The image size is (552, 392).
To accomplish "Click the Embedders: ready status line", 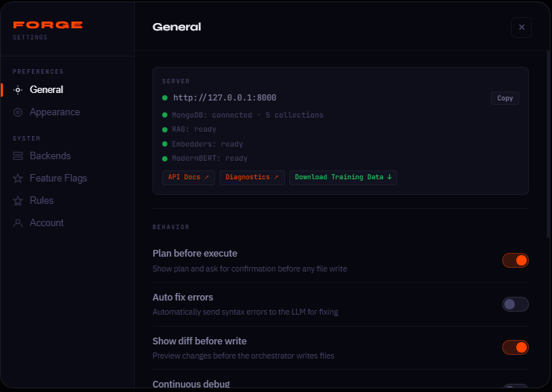I will point(208,144).
